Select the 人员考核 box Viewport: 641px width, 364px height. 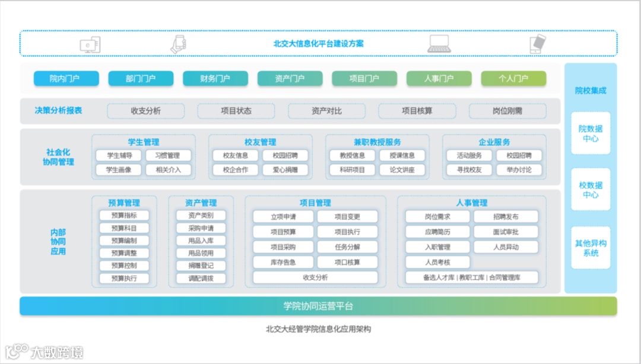438,262
